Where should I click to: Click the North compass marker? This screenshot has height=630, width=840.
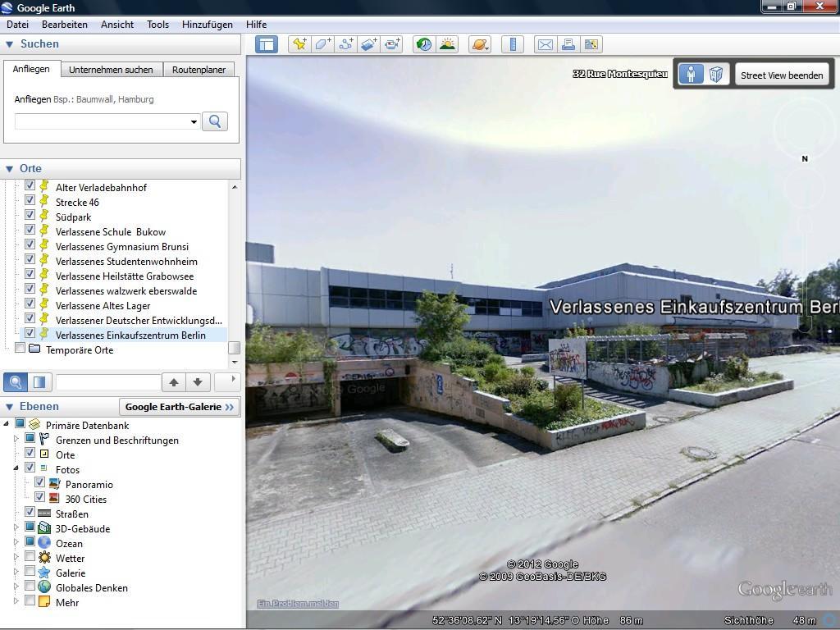click(805, 158)
